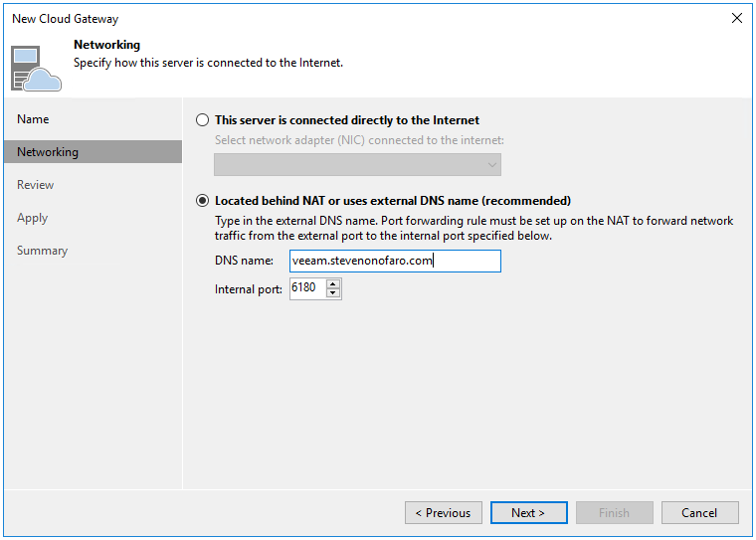Select 'connected directly to the Internet' radio option
The image size is (756, 540).
(x=203, y=120)
